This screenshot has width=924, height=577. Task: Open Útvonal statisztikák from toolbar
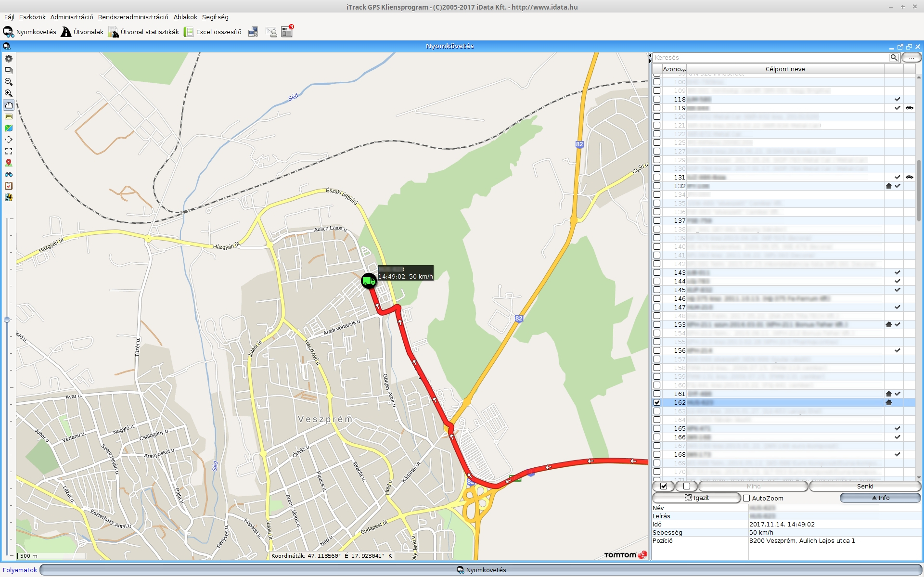tap(143, 32)
